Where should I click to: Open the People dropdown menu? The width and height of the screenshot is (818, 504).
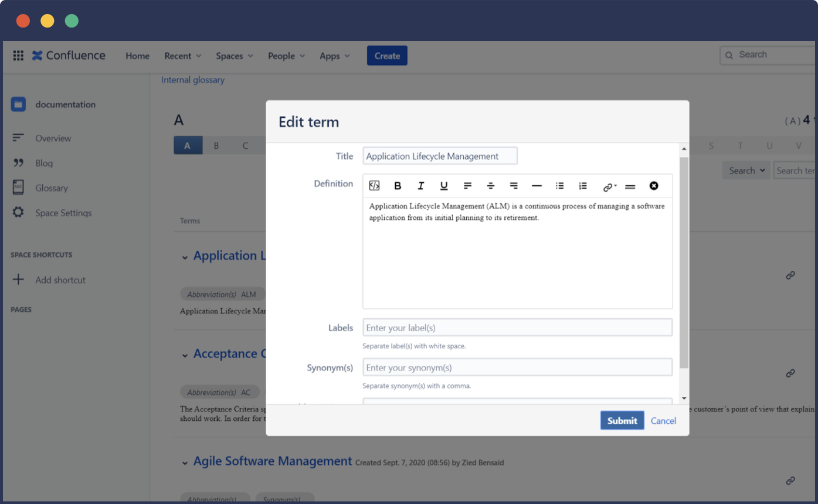coord(287,56)
